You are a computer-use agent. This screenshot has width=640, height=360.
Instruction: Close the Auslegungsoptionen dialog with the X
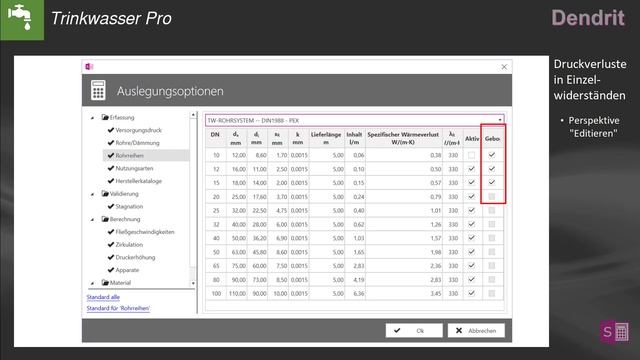(504, 67)
